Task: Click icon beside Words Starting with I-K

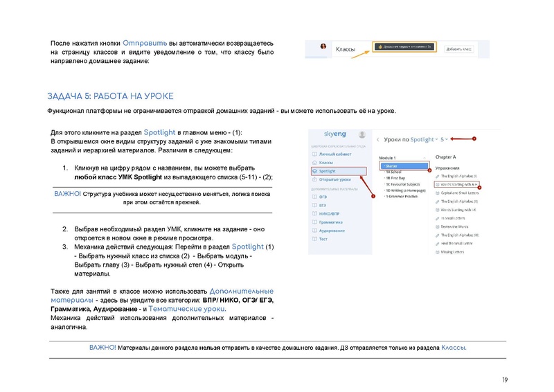Action: click(x=438, y=210)
